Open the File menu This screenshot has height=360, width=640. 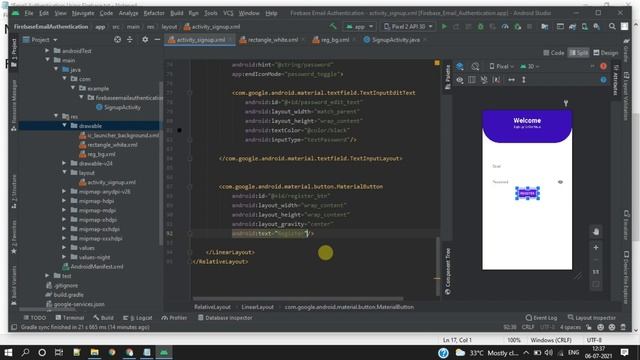tap(29, 13)
